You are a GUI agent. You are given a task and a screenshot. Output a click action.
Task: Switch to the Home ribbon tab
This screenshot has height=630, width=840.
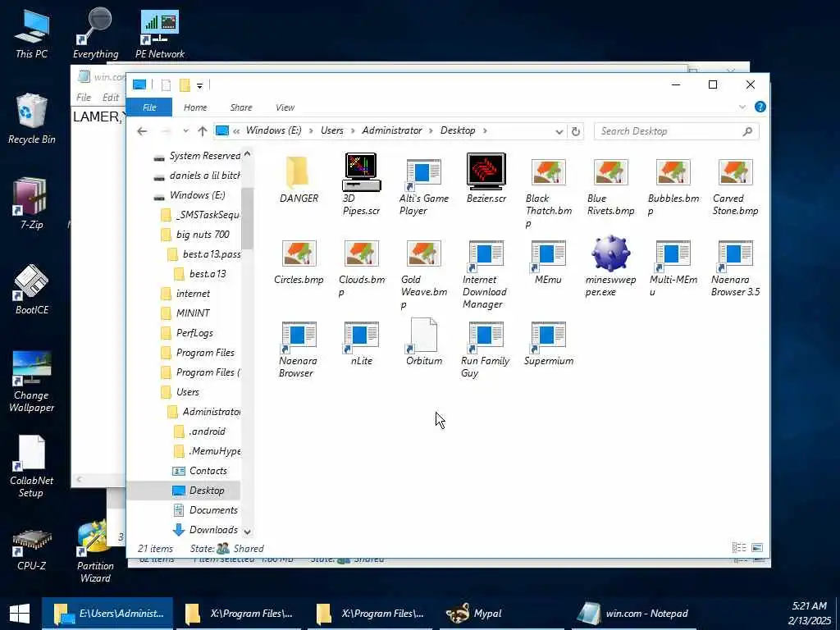click(195, 107)
